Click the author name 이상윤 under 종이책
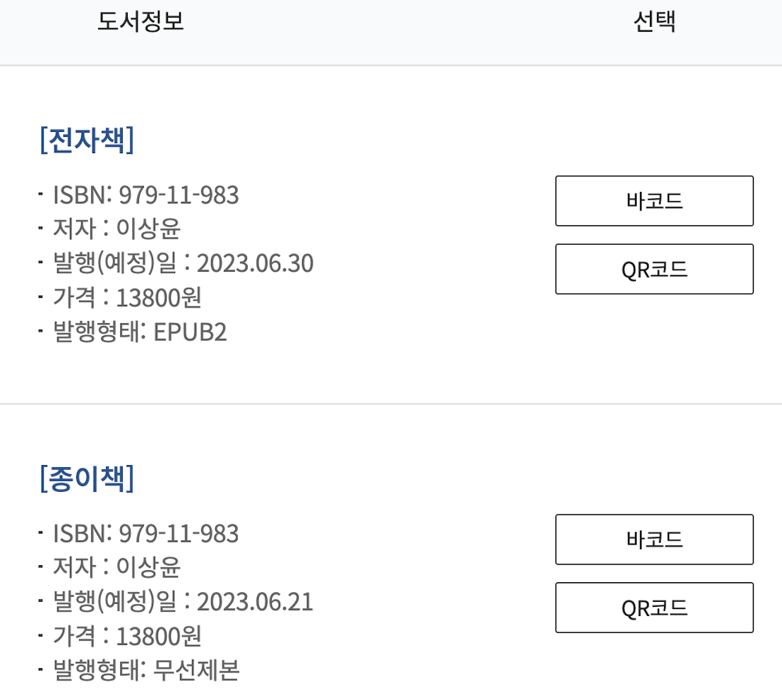The width and height of the screenshot is (782, 700). click(x=148, y=568)
